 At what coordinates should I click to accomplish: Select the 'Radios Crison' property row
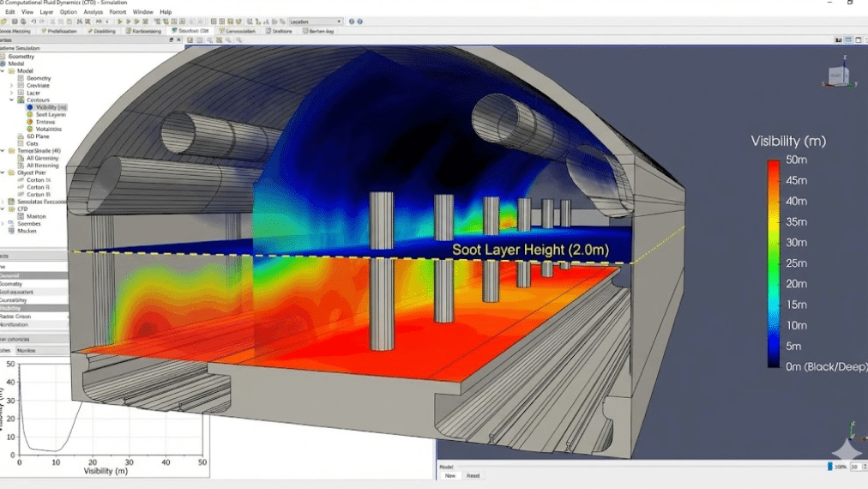(x=34, y=317)
